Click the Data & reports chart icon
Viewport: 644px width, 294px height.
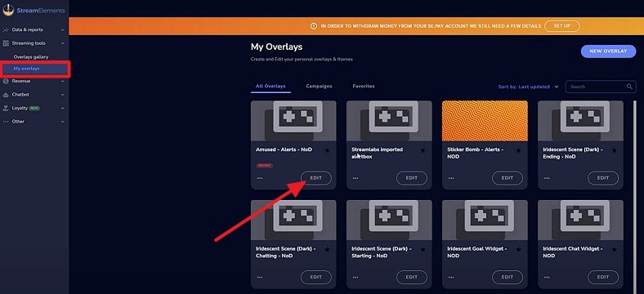[6, 30]
